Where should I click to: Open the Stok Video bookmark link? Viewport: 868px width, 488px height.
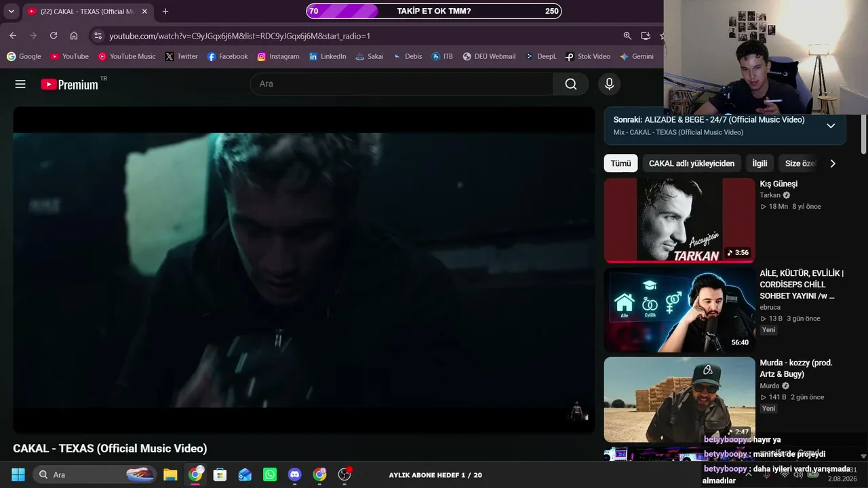point(588,56)
